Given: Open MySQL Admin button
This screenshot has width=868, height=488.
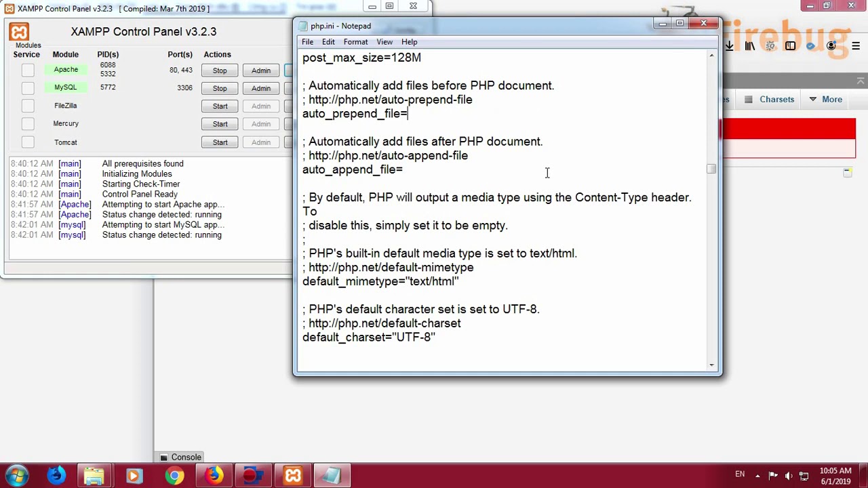Looking at the screenshot, I should [261, 88].
